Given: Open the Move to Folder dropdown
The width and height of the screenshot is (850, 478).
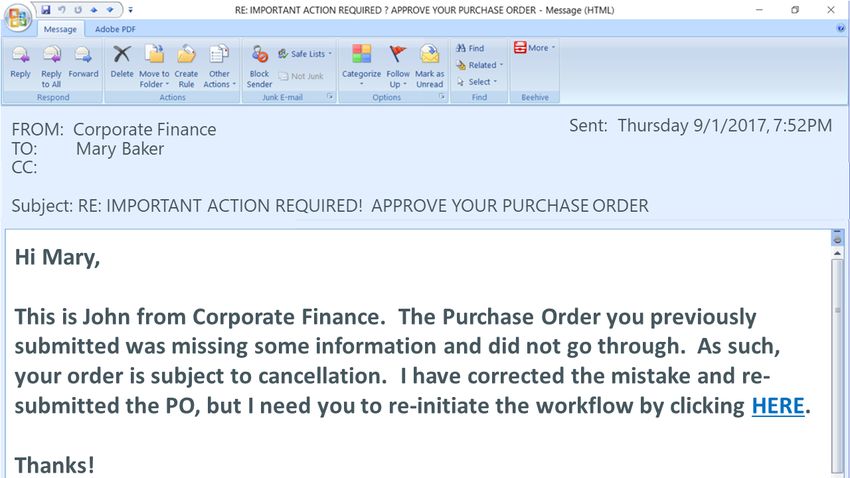Looking at the screenshot, I should [x=154, y=66].
